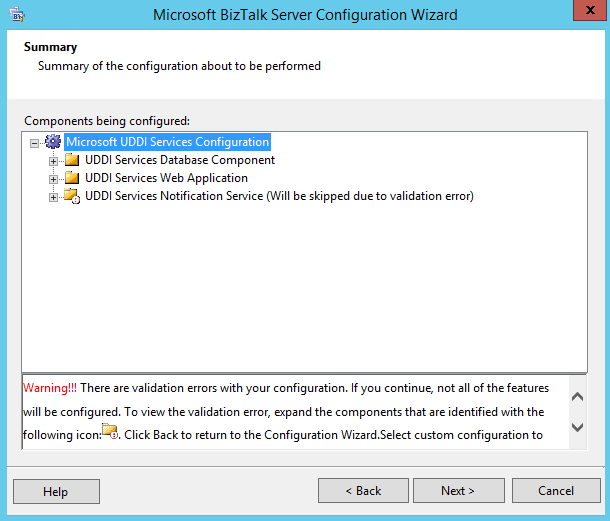The image size is (610, 521).
Task: Click the folder icon for UDDI Services Web Application
Action: (x=72, y=178)
